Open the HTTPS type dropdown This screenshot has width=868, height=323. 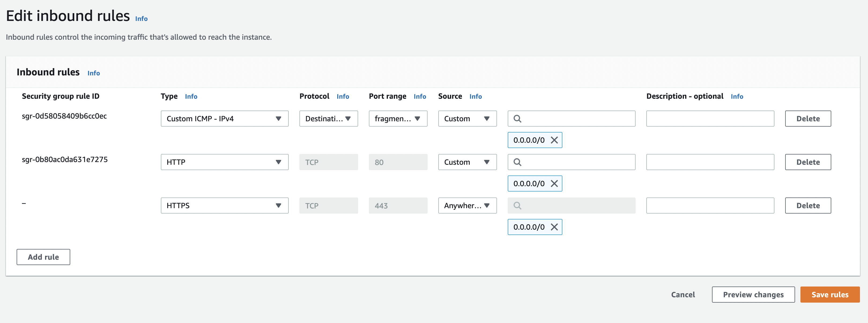[224, 206]
